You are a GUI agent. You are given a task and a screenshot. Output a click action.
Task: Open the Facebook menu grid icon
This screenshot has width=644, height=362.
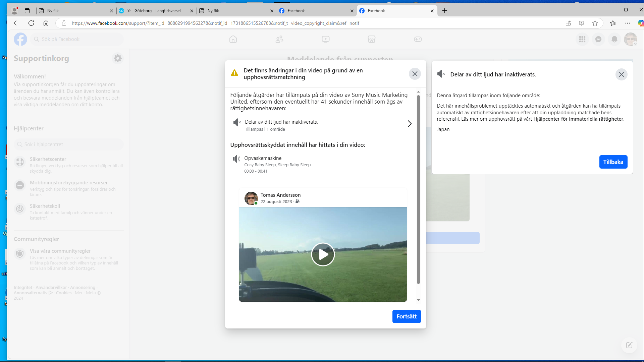point(582,39)
